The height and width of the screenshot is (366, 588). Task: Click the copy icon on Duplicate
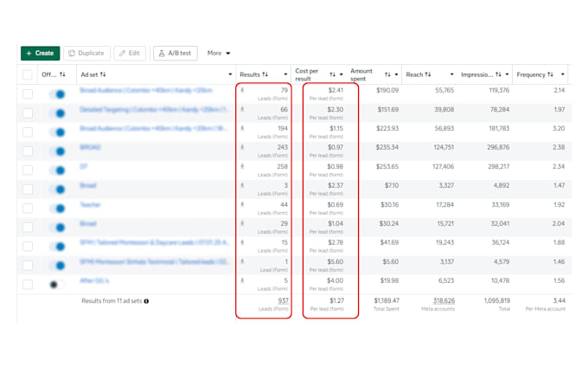(x=72, y=54)
